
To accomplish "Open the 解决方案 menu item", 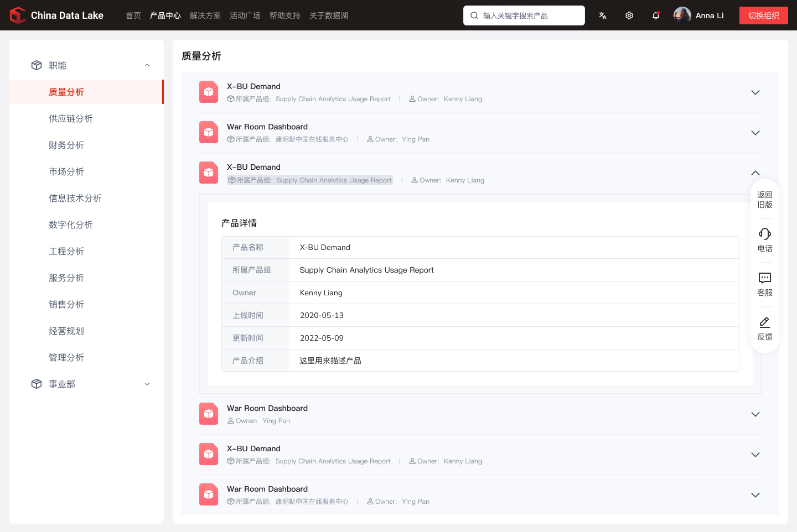I will (x=205, y=15).
